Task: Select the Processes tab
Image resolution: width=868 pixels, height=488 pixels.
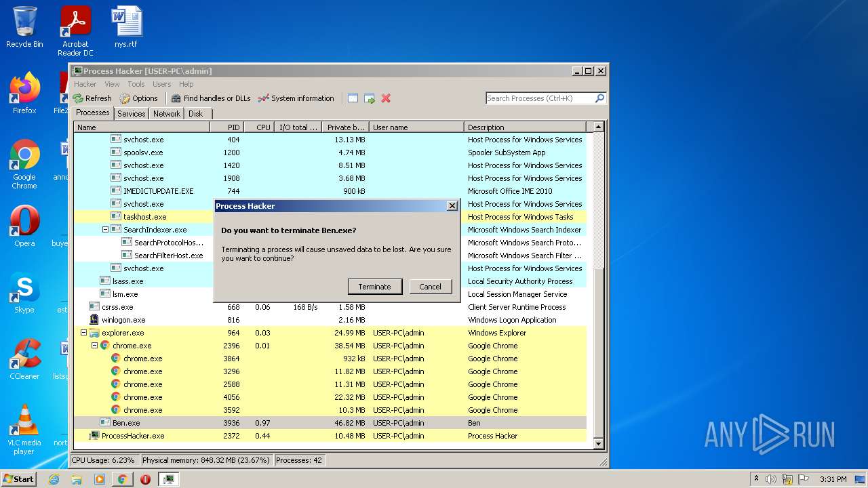Action: (x=93, y=113)
